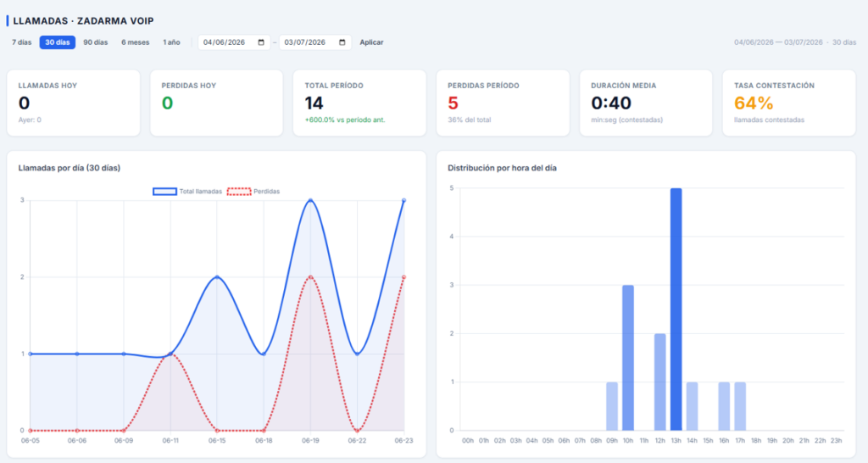This screenshot has width=868, height=463.
Task: Switch to the 1 año range
Action: click(171, 42)
